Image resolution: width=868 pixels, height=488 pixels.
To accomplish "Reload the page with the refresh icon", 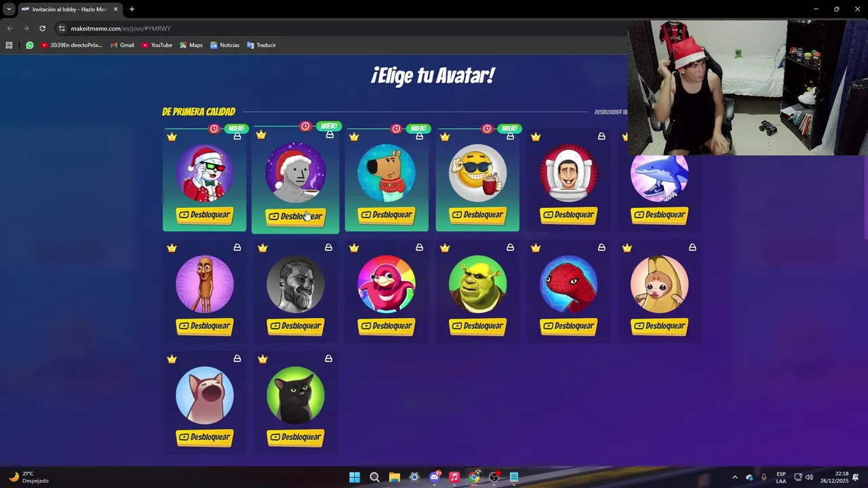I will [42, 28].
